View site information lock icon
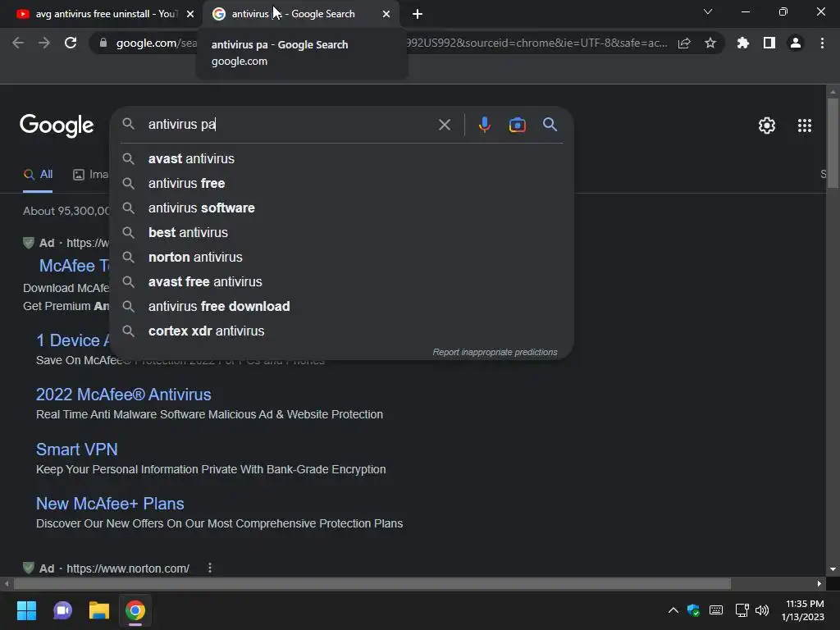The height and width of the screenshot is (630, 840). click(x=103, y=43)
